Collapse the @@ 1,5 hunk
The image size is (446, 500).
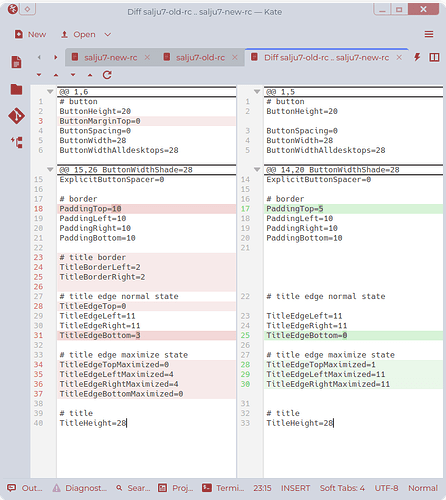coord(257,91)
